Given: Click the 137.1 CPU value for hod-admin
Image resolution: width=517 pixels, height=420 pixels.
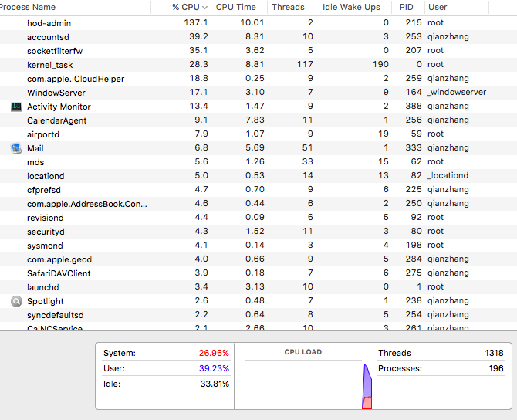Looking at the screenshot, I should [196, 22].
